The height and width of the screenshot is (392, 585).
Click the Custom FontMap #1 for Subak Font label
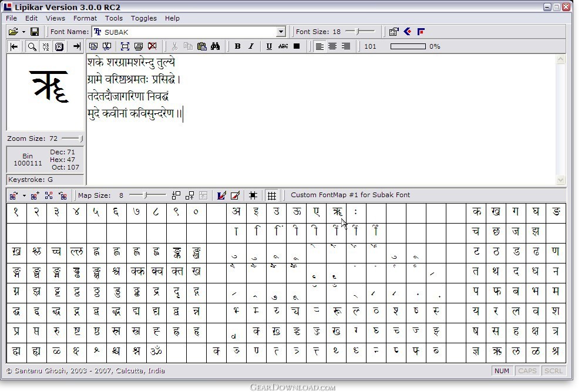pyautogui.click(x=350, y=195)
